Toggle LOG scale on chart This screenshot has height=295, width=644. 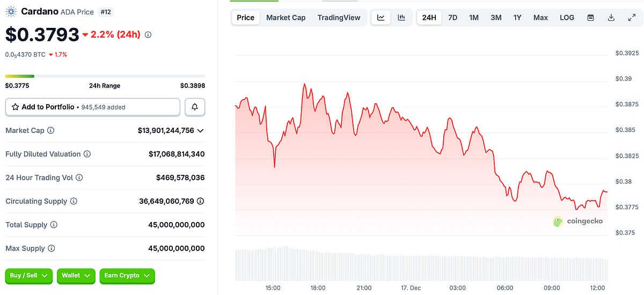(x=567, y=18)
